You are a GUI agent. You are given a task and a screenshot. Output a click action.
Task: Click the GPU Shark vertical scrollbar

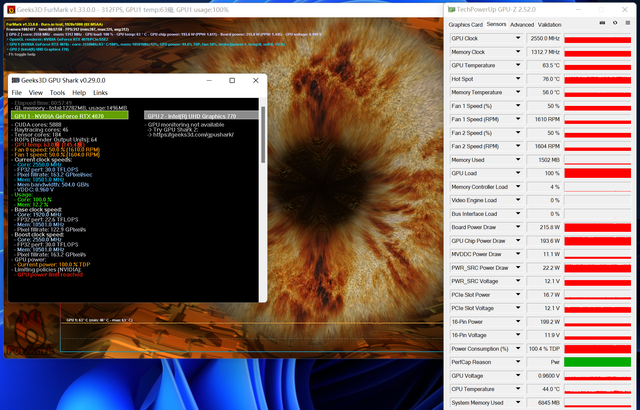pos(263,135)
